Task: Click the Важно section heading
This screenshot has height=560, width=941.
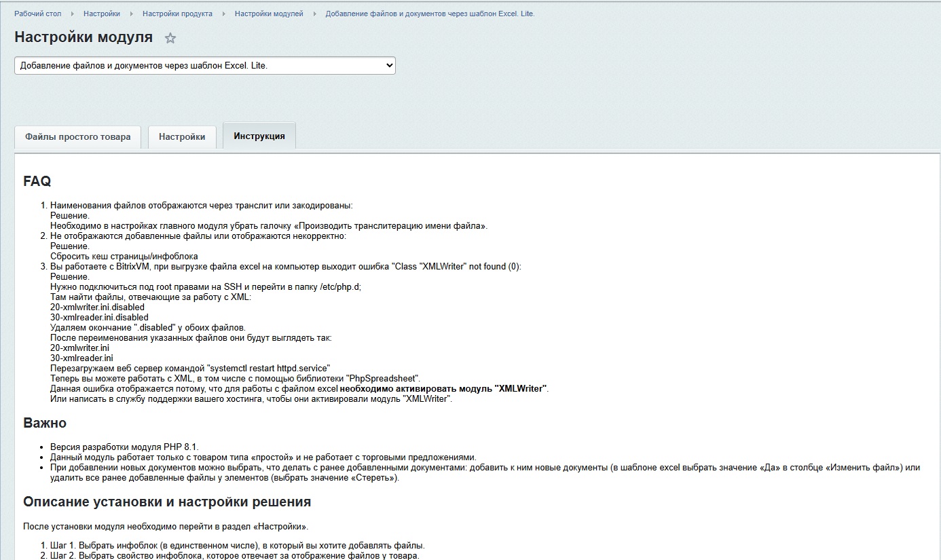Action: pyautogui.click(x=43, y=422)
